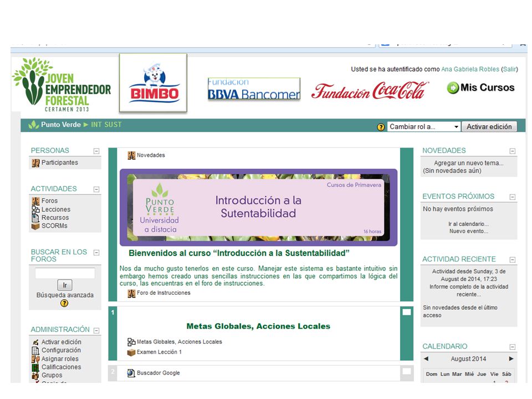
Task: Click the Asignar roles icon
Action: 35,359
